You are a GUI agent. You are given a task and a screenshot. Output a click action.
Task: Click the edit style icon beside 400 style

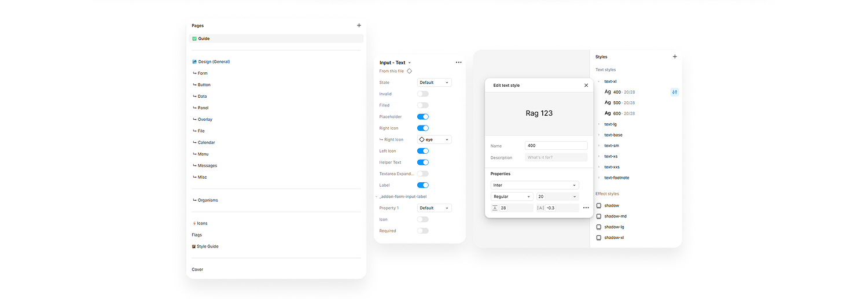coord(674,92)
